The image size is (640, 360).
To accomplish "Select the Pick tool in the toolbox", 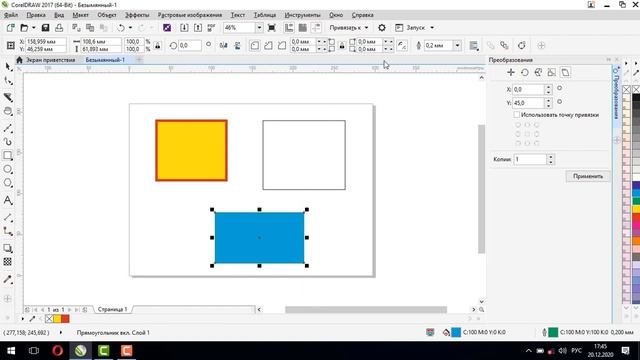I will click(8, 67).
